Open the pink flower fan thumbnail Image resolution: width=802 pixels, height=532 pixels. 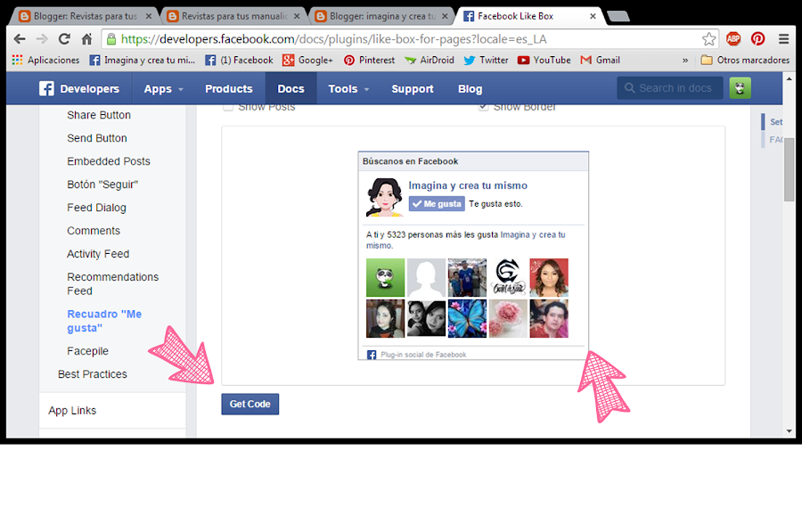(x=508, y=318)
